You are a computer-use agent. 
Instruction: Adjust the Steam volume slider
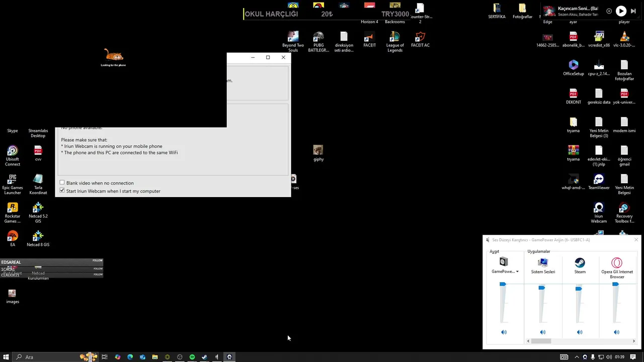tap(579, 289)
